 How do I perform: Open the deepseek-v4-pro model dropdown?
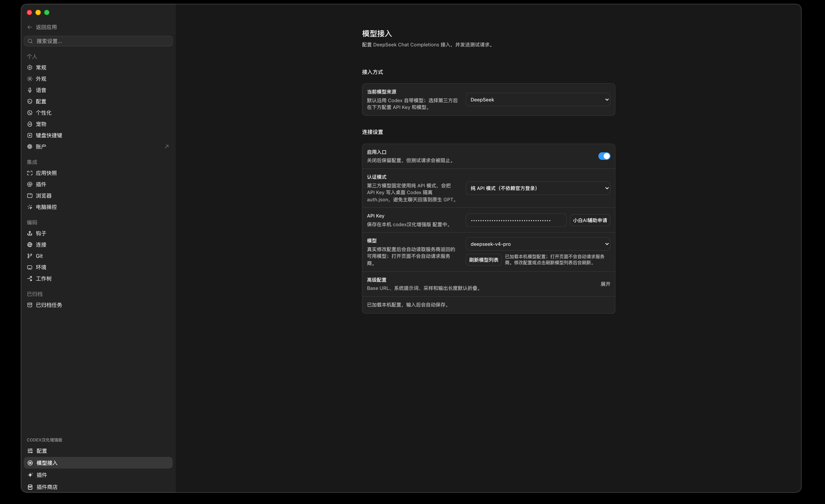pyautogui.click(x=538, y=244)
